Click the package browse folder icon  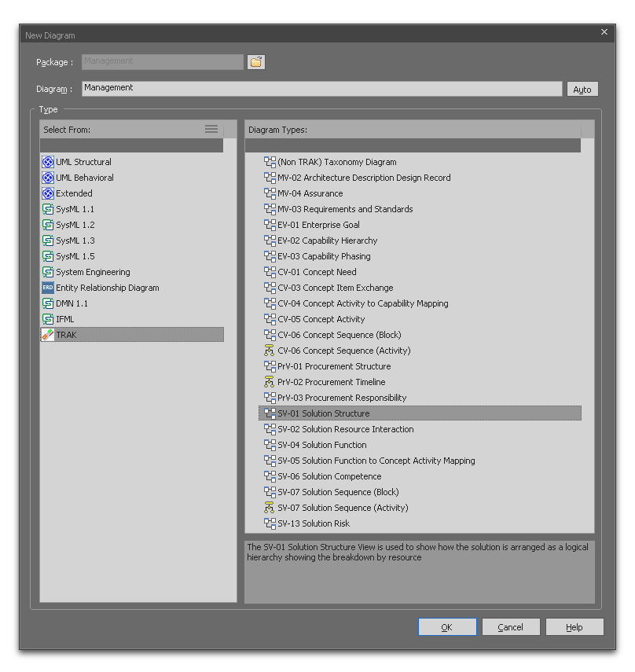[256, 62]
